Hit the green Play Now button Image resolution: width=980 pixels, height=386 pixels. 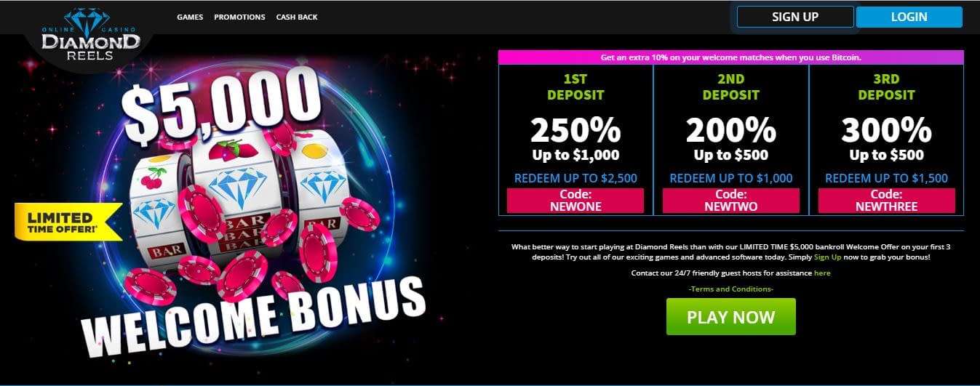coord(731,317)
